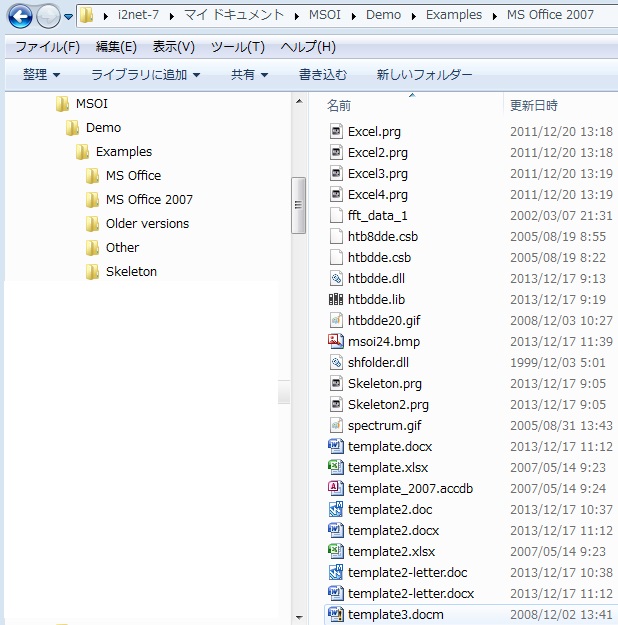Select htbdde.dll file icon
This screenshot has height=625, width=618.
(336, 278)
